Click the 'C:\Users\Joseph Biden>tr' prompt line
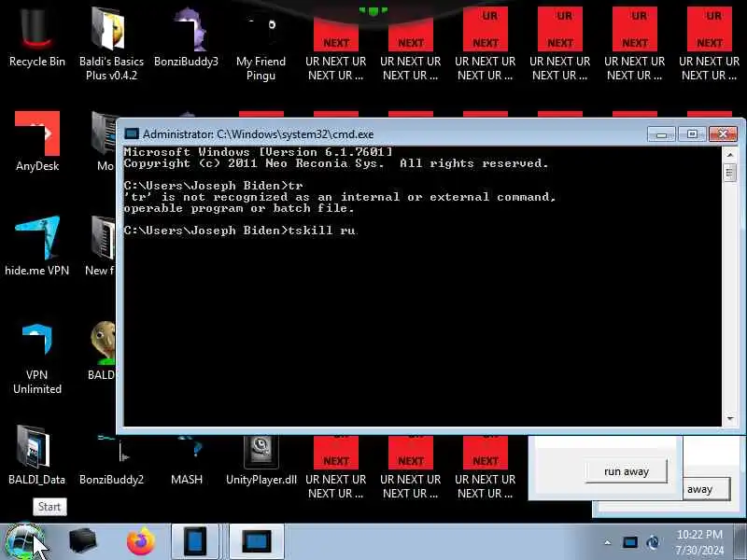 click(213, 185)
